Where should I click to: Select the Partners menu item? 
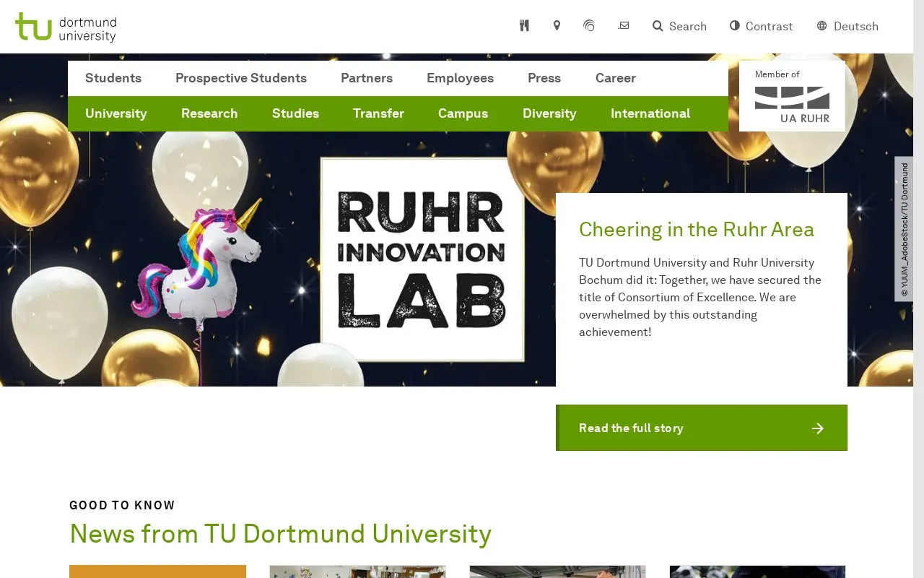click(x=367, y=78)
